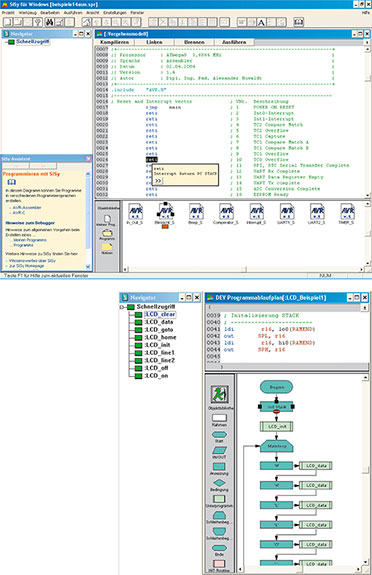372x575 pixels.
Task: Open the Wissenswertes über SiSy link
Action: coord(32,261)
